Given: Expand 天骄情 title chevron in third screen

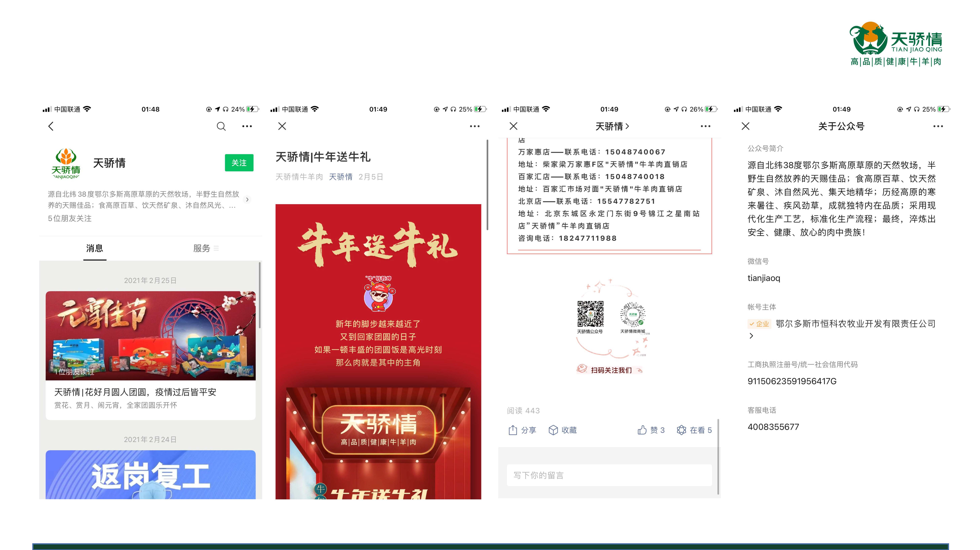Looking at the screenshot, I should [x=627, y=126].
